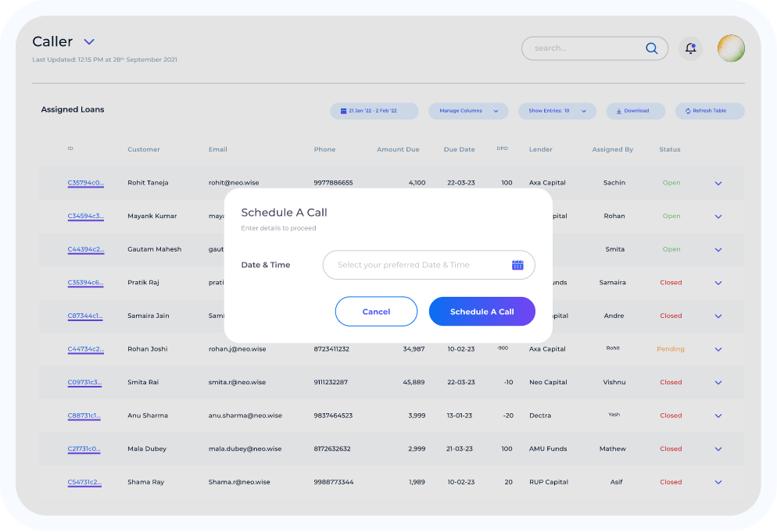Screen dimensions: 777x532
Task: Open the user profile avatar
Action: tap(731, 48)
